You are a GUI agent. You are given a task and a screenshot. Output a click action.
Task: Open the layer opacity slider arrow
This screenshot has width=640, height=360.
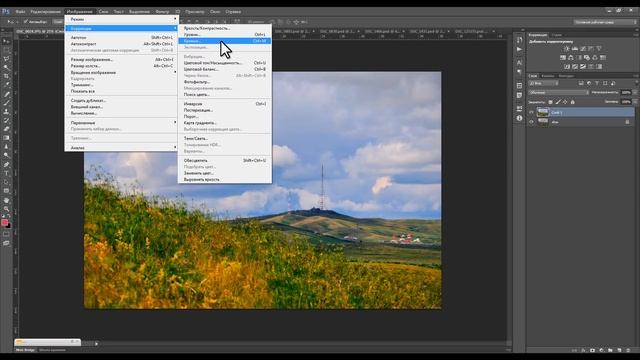(x=635, y=93)
